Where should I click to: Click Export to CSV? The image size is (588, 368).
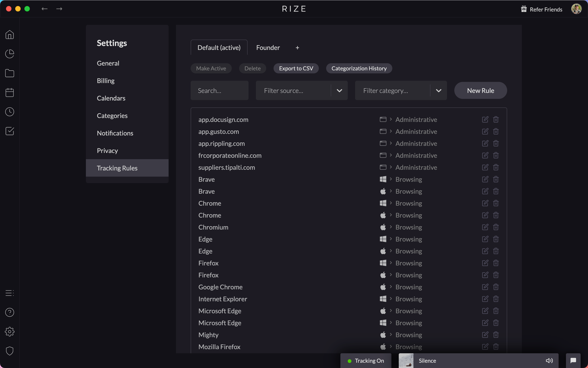pyautogui.click(x=296, y=68)
